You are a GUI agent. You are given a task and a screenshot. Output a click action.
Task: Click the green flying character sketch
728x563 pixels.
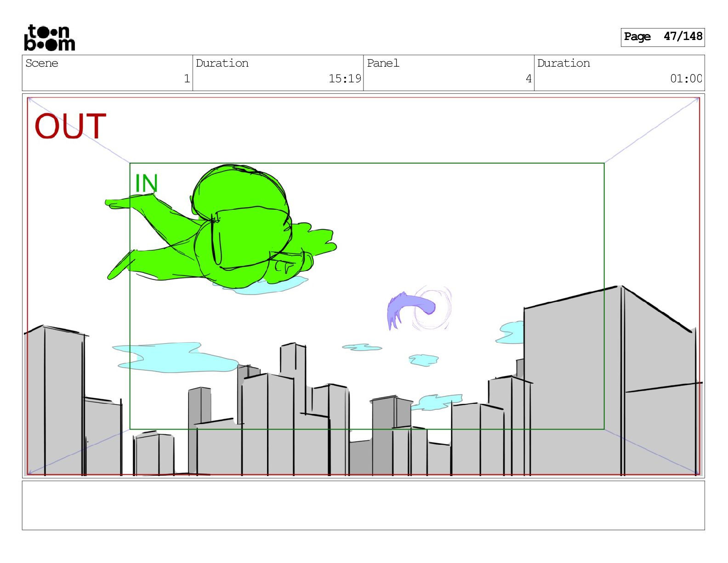coord(221,226)
